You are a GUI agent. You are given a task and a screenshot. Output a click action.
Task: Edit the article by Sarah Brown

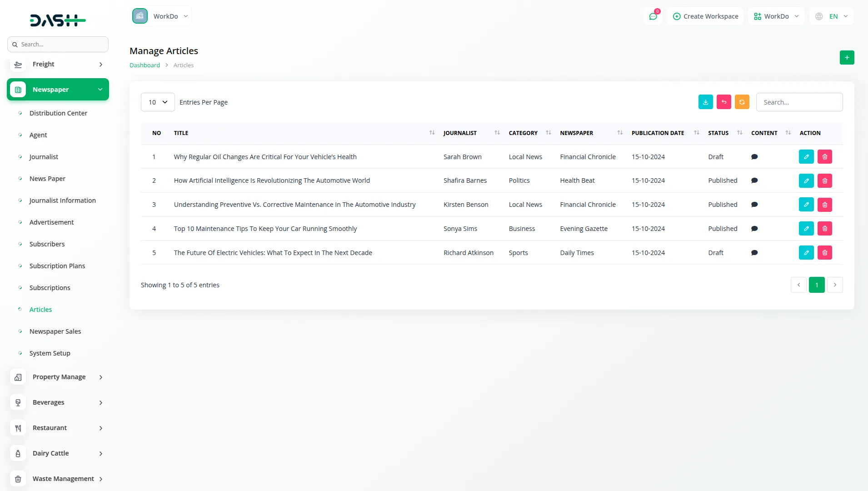point(806,156)
